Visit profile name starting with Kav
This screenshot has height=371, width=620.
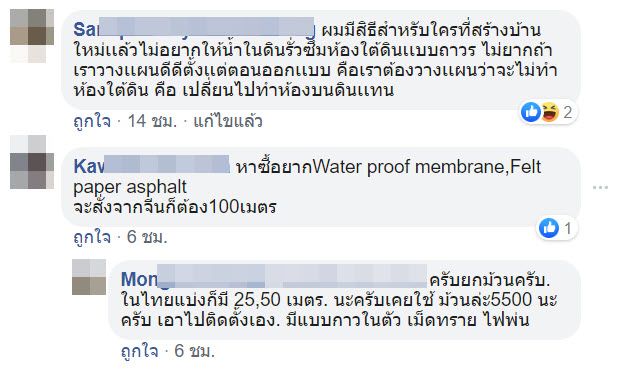[x=151, y=166]
